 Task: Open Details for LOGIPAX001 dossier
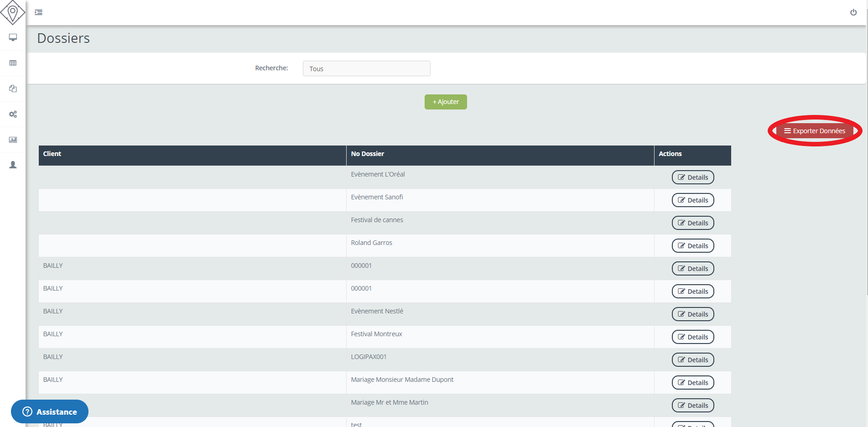tap(692, 360)
